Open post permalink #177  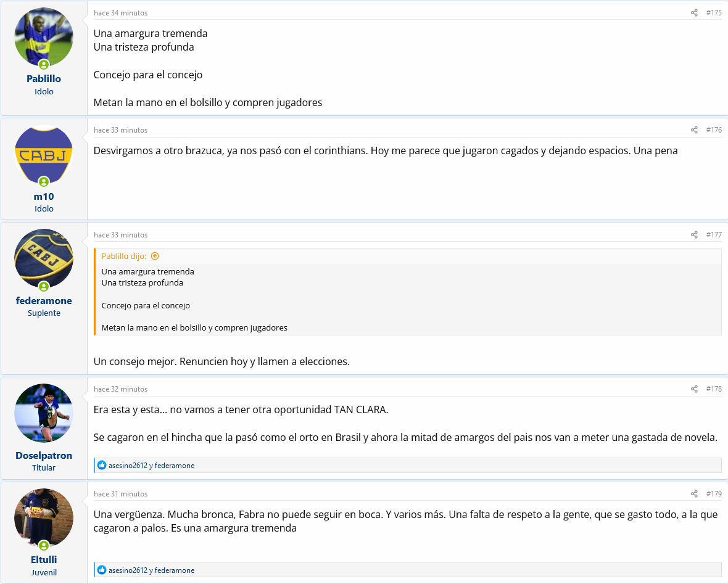[714, 235]
